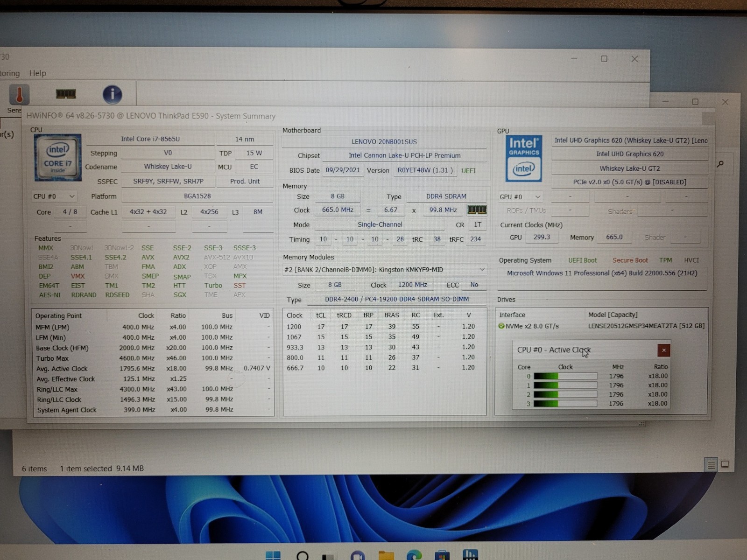Click the SRF9Y, SRFFW, SRH7P SSPEC value

point(168,182)
